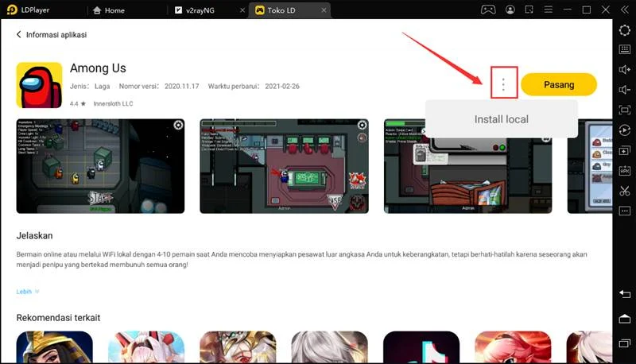
Task: Open recommended app with Egyptian pharaoh icon
Action: pyautogui.click(x=54, y=347)
